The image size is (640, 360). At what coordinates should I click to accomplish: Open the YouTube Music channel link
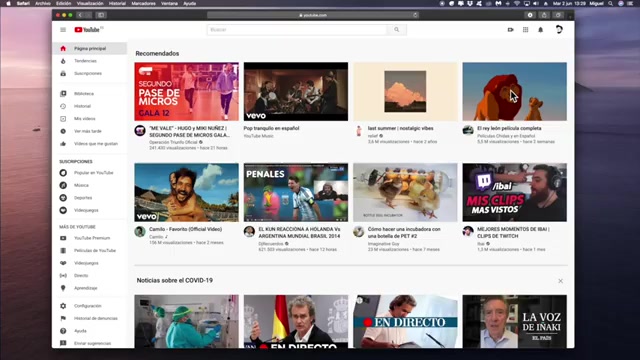click(258, 136)
